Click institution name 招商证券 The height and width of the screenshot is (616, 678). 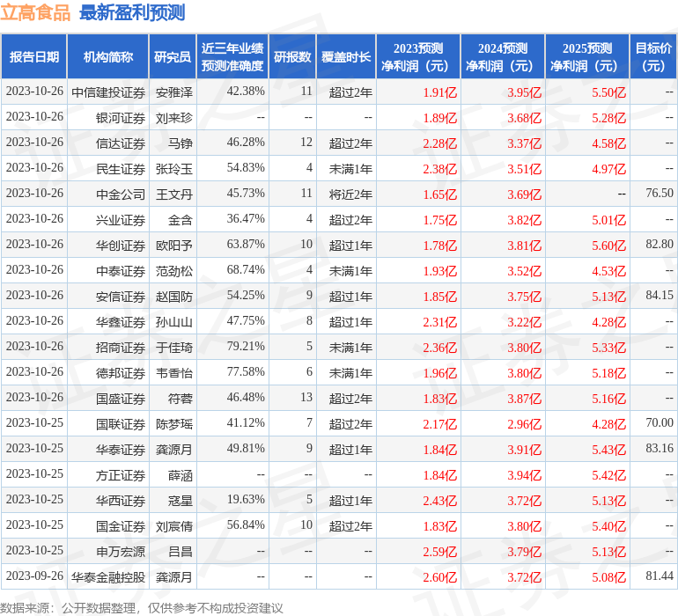pyautogui.click(x=121, y=347)
